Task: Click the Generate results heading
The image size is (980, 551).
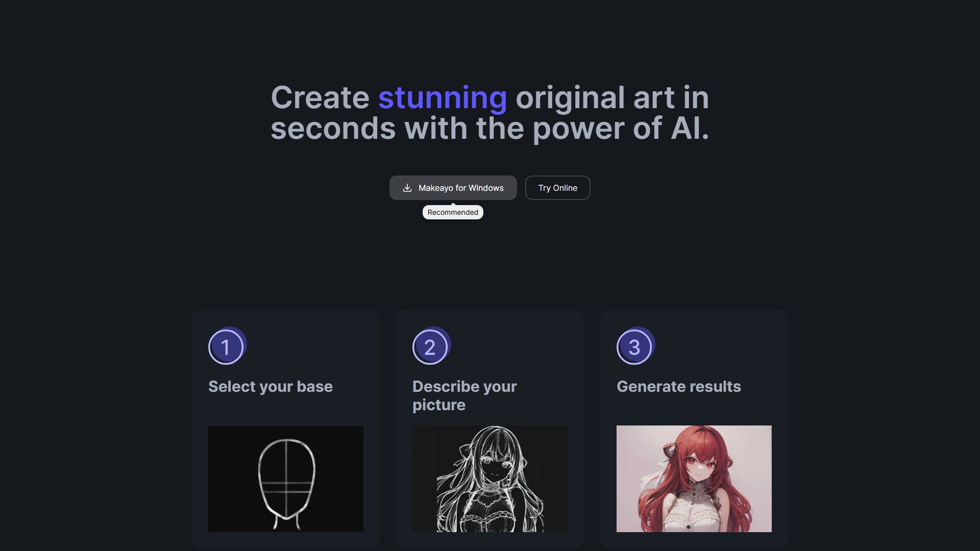Action: pos(678,386)
